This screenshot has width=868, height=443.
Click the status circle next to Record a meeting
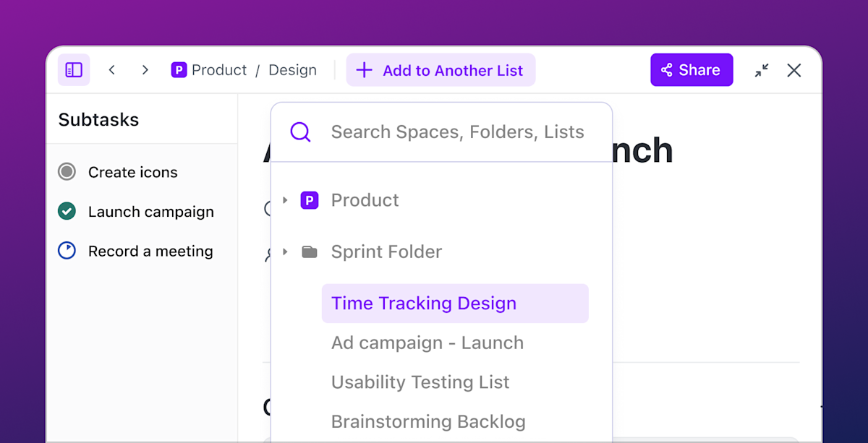pos(67,251)
